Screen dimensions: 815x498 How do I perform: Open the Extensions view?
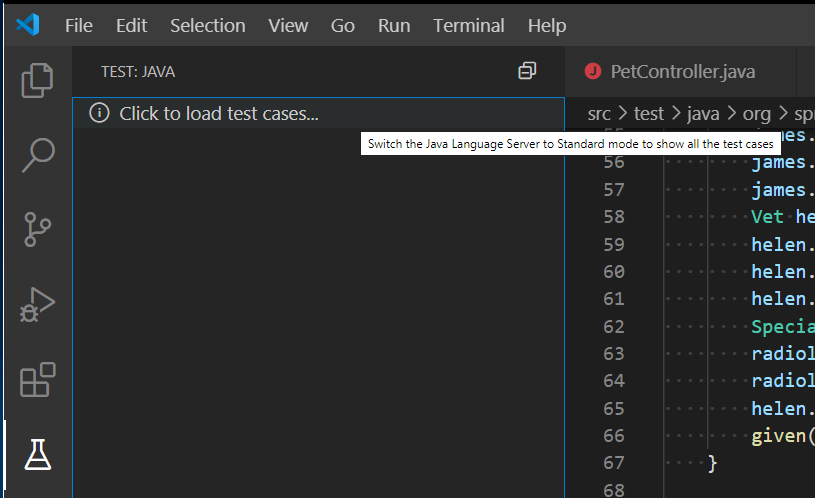[x=37, y=380]
